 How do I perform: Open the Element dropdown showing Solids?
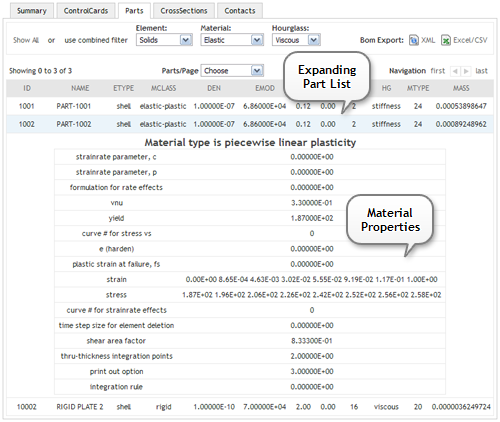[x=164, y=40]
